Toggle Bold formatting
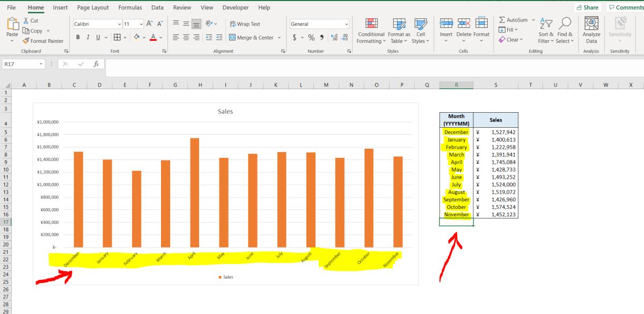 pyautogui.click(x=78, y=37)
